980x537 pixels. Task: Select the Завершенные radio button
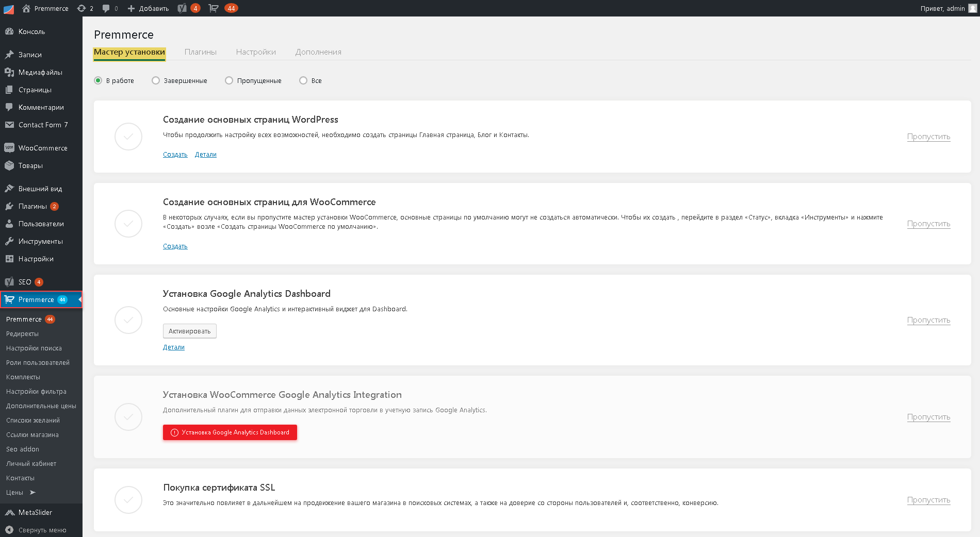click(x=156, y=80)
